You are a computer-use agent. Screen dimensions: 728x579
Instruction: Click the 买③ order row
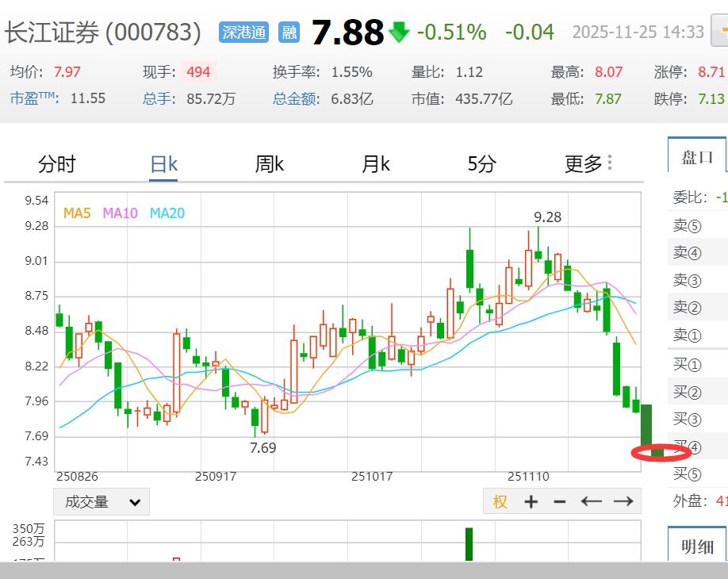(x=698, y=419)
